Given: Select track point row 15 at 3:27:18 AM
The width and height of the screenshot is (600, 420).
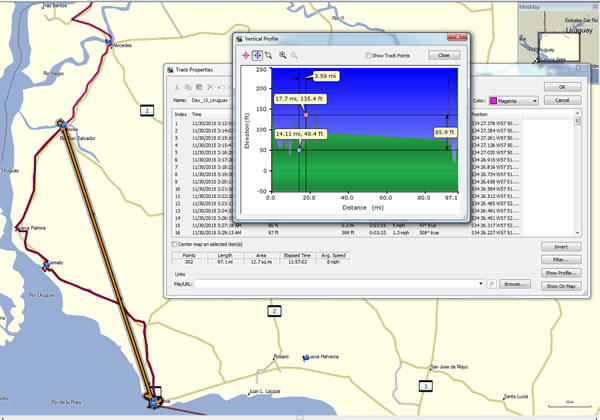Looking at the screenshot, I should (346, 225).
